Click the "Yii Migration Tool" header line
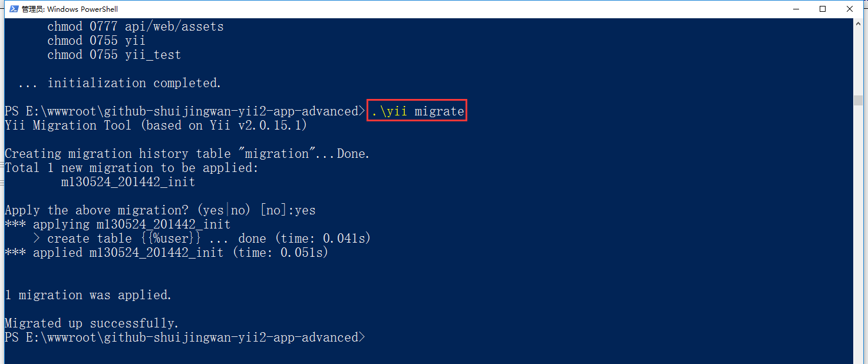This screenshot has height=364, width=868. [x=156, y=125]
